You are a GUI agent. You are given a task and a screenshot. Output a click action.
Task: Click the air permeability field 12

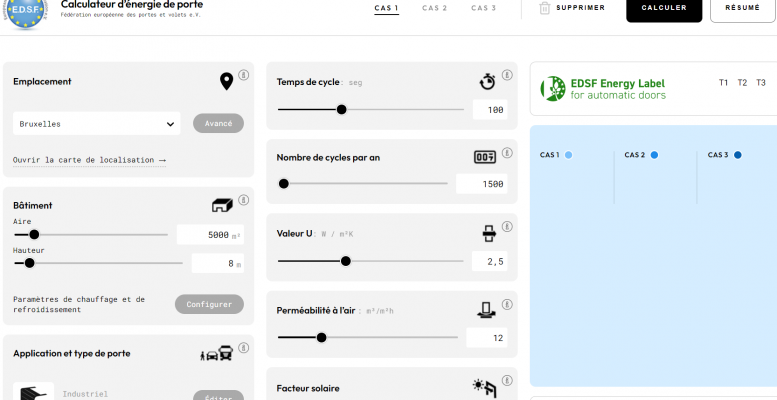487,338
